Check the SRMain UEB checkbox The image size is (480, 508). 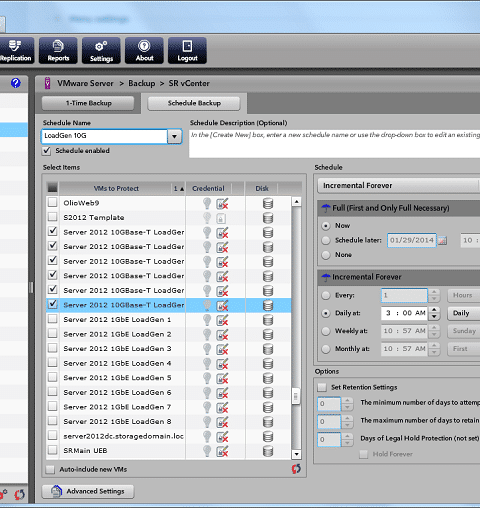pos(52,450)
